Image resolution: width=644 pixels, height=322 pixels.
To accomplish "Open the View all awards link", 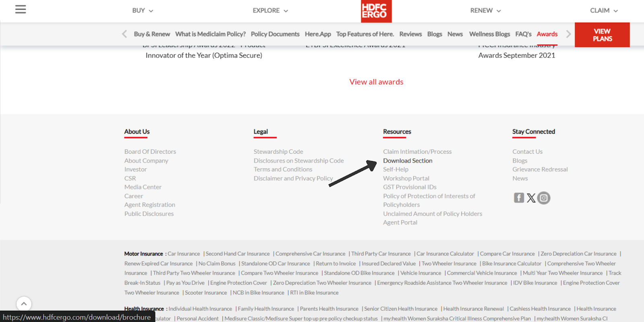I will coord(376,82).
